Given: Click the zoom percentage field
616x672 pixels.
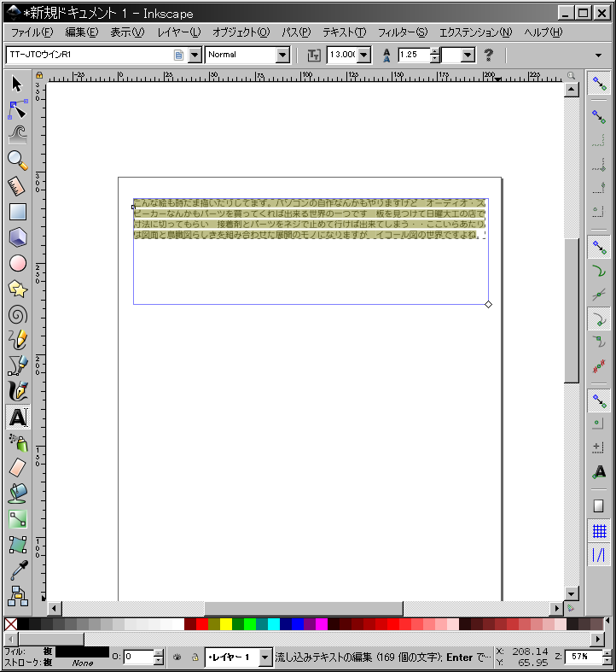Looking at the screenshot, I should (584, 657).
